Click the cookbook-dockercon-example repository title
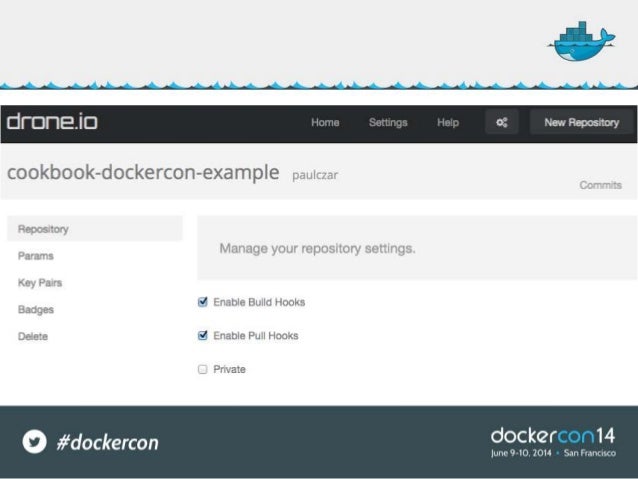 click(143, 173)
